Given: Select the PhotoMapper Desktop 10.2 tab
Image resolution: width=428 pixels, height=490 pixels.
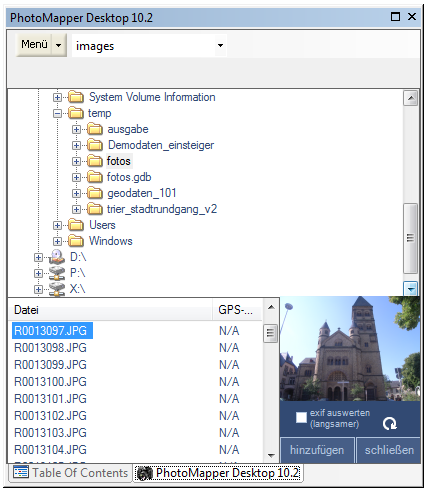Looking at the screenshot, I should (x=218, y=473).
